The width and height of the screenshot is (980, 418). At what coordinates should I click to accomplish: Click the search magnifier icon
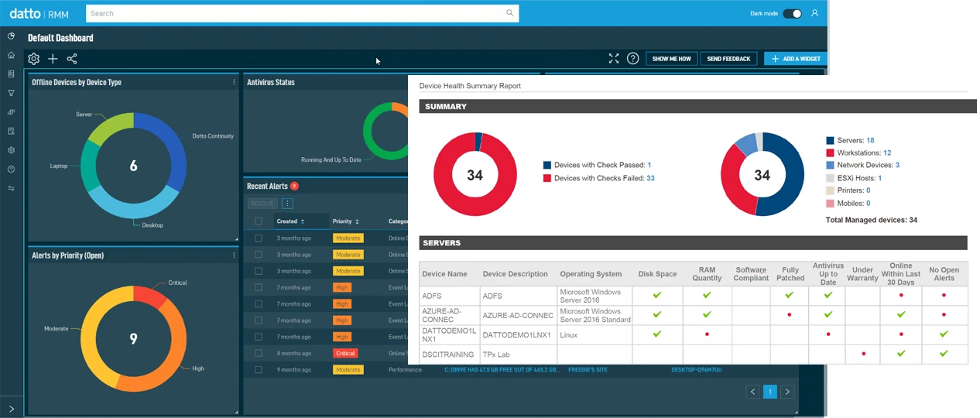510,13
